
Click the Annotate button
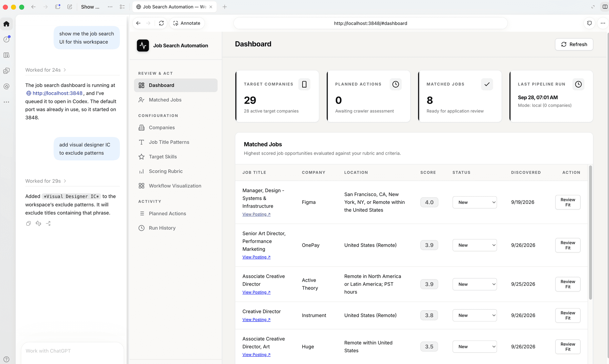click(187, 23)
